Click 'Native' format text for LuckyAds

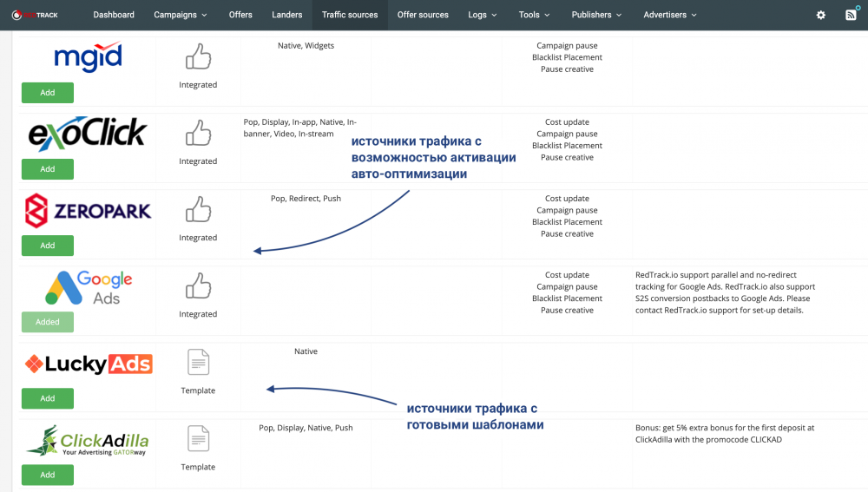[306, 351]
